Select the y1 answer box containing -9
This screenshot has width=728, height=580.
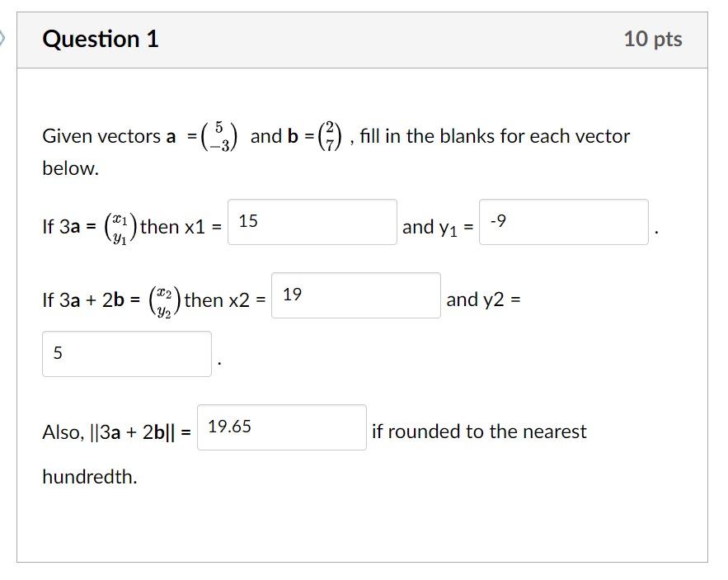563,223
